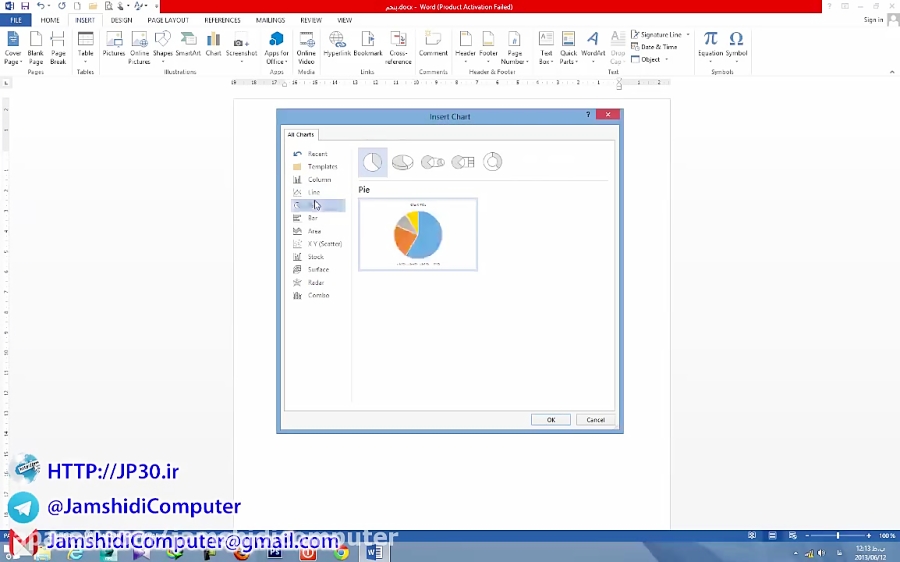This screenshot has width=900, height=562.
Task: Click Cancel in the Insert Chart dialog
Action: point(595,420)
